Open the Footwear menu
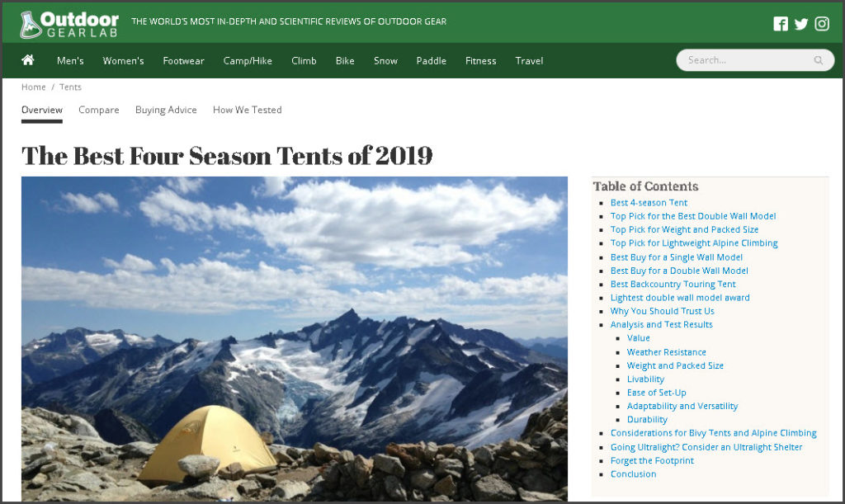The height and width of the screenshot is (504, 845). coord(184,61)
